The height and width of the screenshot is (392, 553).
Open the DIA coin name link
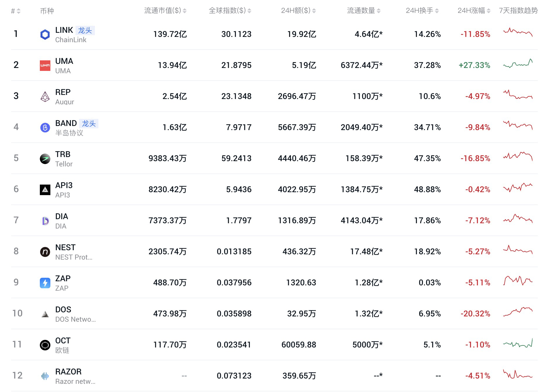[62, 217]
